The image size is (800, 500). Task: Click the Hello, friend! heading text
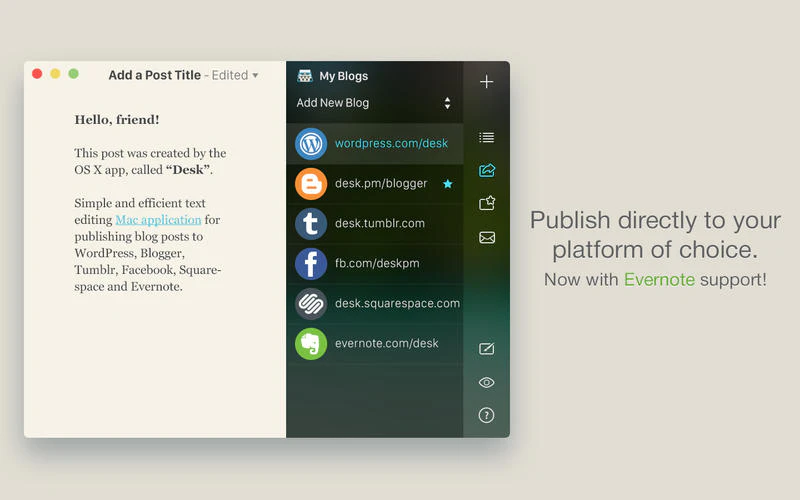click(x=117, y=120)
